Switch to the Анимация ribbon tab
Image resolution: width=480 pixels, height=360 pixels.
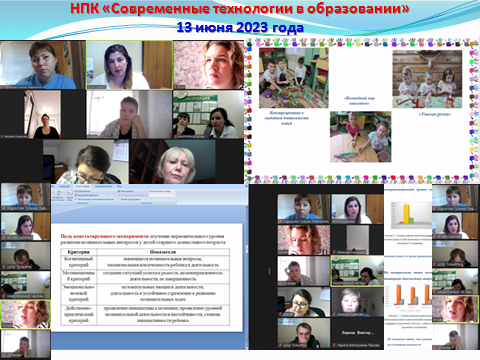point(64,186)
